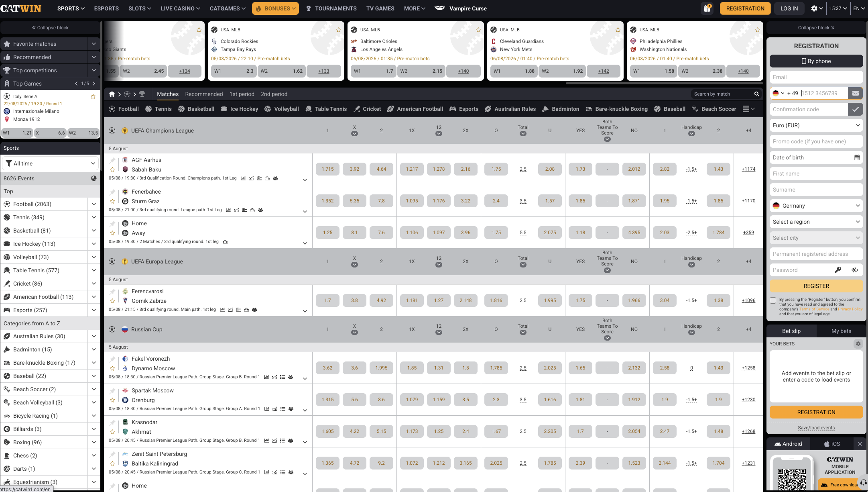Star the Home vs Away match
This screenshot has width=868, height=492.
click(112, 233)
